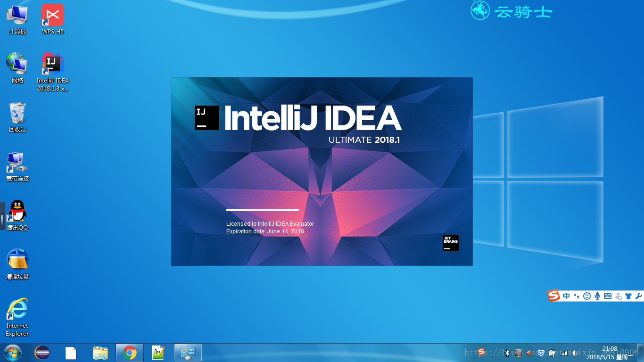Click the blank white document taskbar icon

pyautogui.click(x=71, y=353)
